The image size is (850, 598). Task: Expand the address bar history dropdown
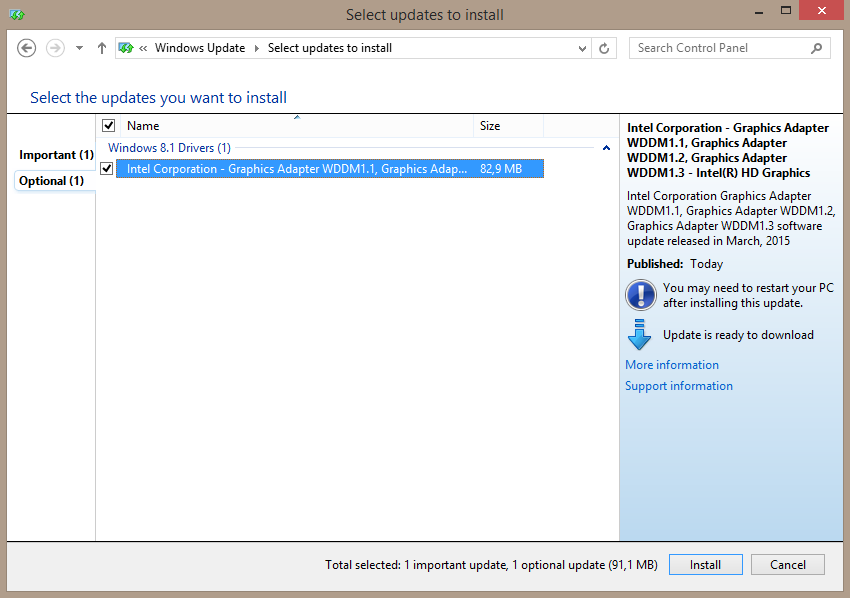[x=582, y=49]
